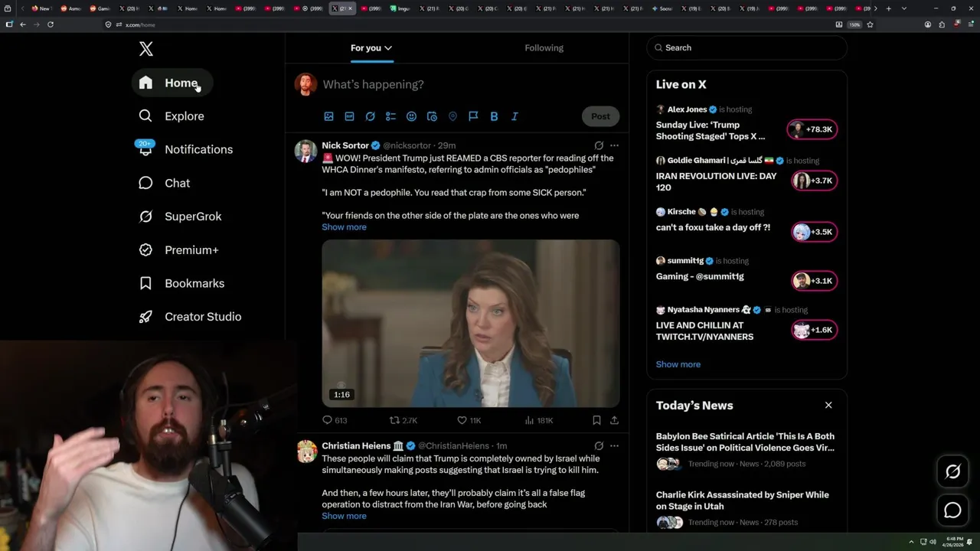This screenshot has height=551, width=980.
Task: Click the Grok icon on Christian Heiens' post
Action: (x=599, y=445)
